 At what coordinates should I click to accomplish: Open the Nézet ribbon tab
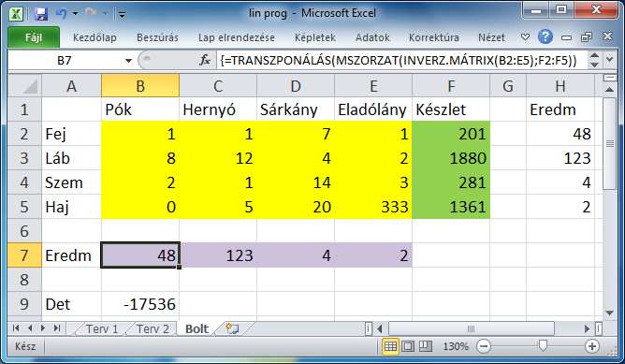491,37
